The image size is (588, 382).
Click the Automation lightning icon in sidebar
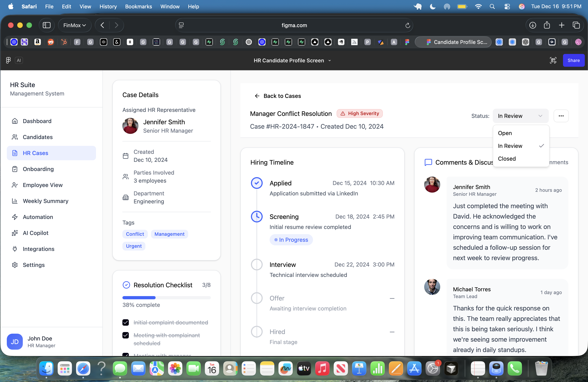click(15, 217)
